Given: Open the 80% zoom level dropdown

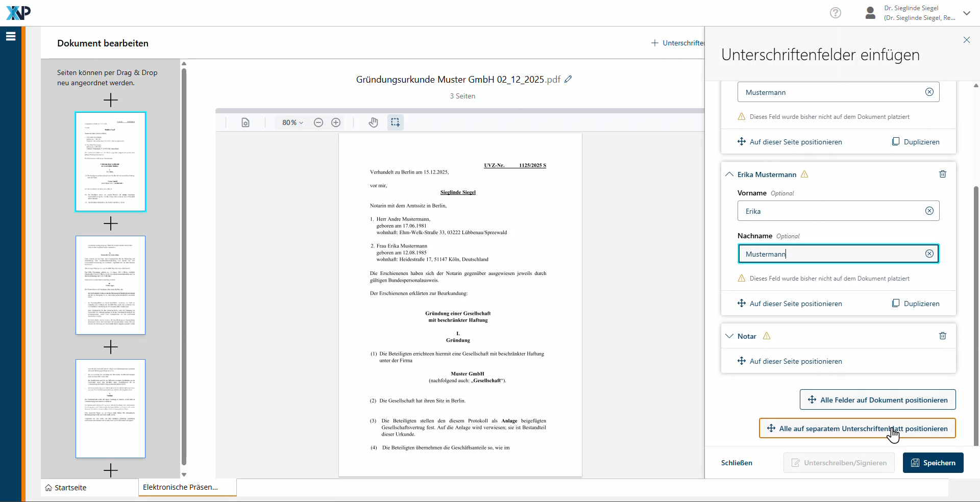Looking at the screenshot, I should click(x=292, y=122).
